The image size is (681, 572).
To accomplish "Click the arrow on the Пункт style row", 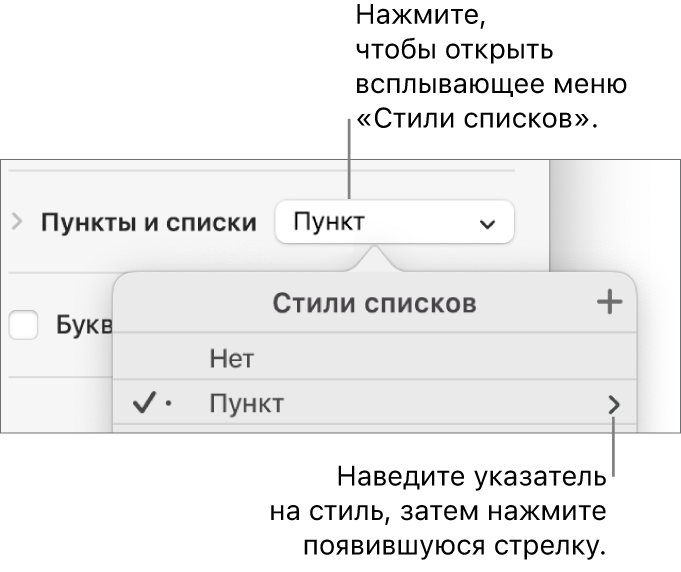I will [615, 404].
